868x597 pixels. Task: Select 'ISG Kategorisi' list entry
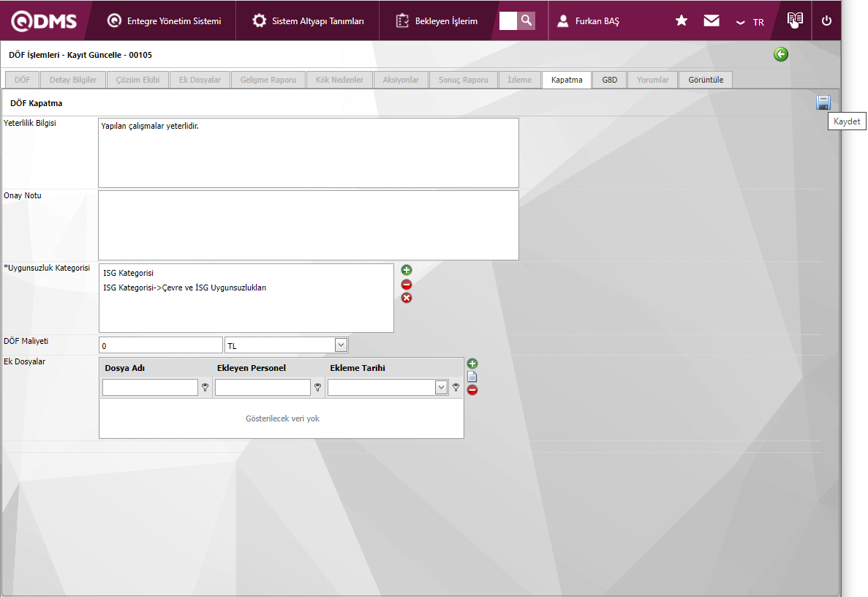click(x=129, y=273)
